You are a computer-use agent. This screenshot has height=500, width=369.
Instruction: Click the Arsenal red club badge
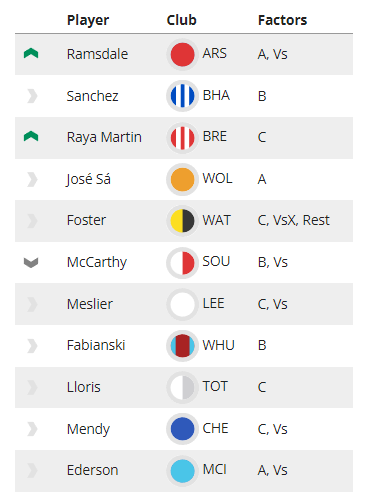tap(182, 54)
